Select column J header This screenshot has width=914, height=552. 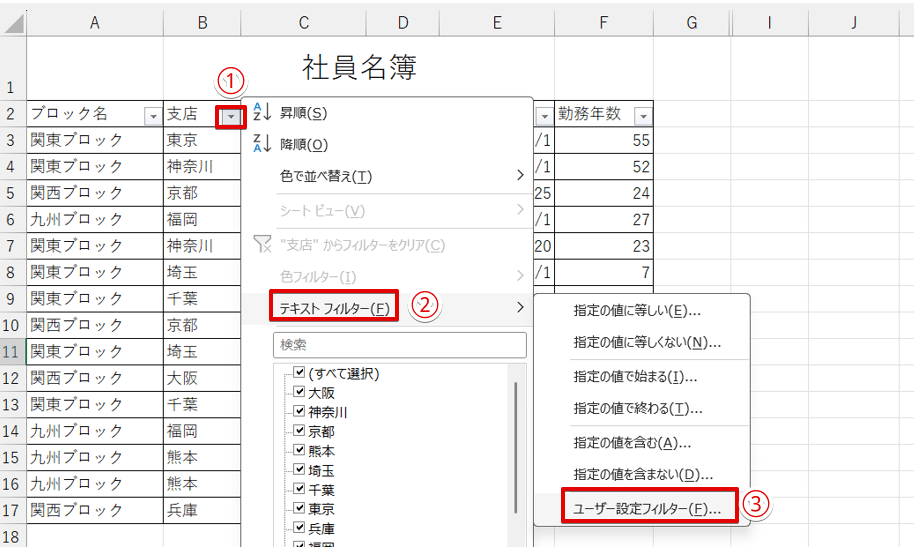tap(853, 23)
